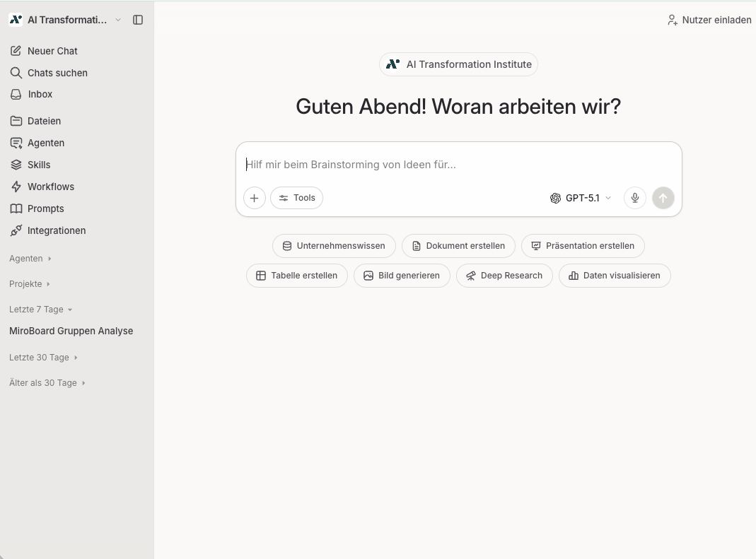This screenshot has width=756, height=559.
Task: Click the Dokument erstellen file icon
Action: tap(417, 246)
